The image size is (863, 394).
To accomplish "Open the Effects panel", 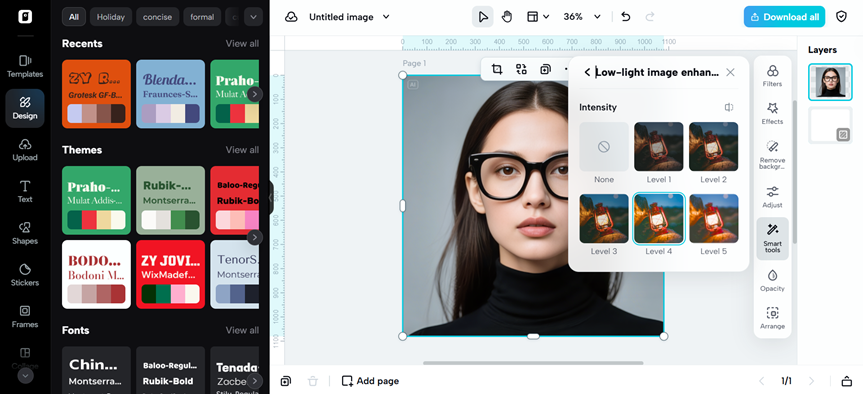I will [x=772, y=113].
